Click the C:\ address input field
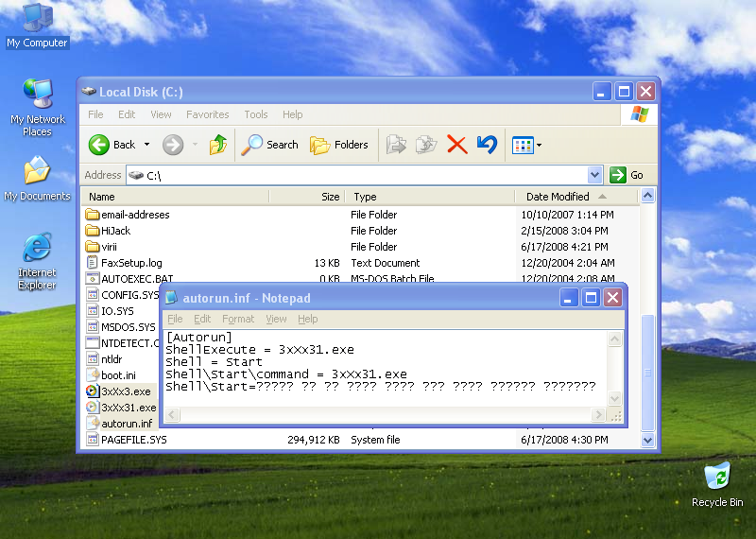The width and height of the screenshot is (756, 539). pyautogui.click(x=357, y=175)
